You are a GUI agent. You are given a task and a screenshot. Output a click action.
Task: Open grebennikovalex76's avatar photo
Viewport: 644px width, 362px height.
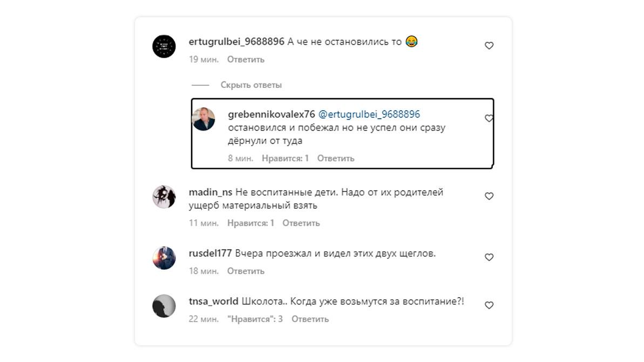pyautogui.click(x=204, y=119)
